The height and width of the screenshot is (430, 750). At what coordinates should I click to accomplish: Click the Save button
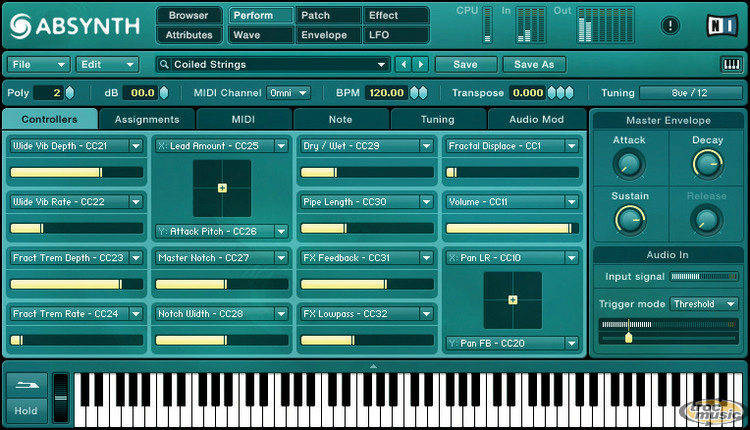(466, 64)
